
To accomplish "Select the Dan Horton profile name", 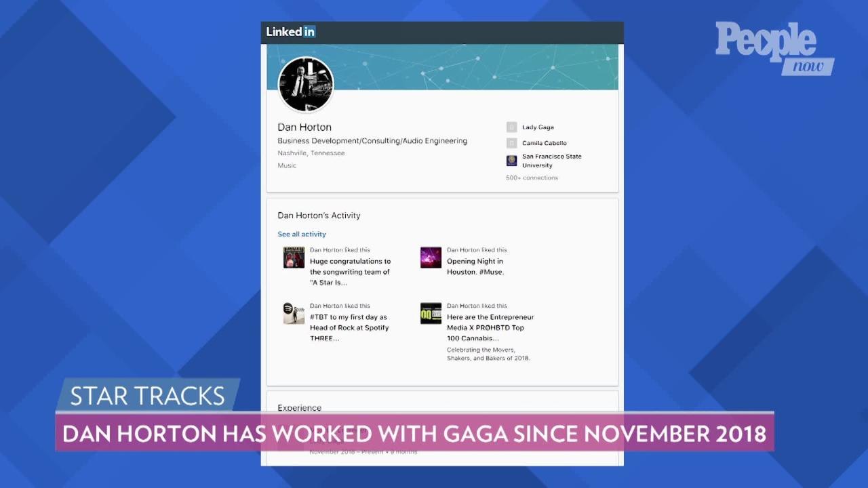I will coord(304,127).
